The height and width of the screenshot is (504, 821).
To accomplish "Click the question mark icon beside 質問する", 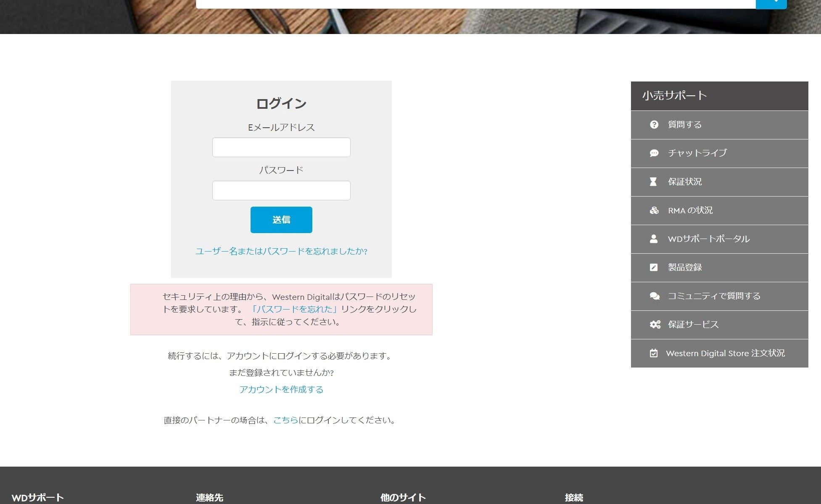I will click(654, 125).
